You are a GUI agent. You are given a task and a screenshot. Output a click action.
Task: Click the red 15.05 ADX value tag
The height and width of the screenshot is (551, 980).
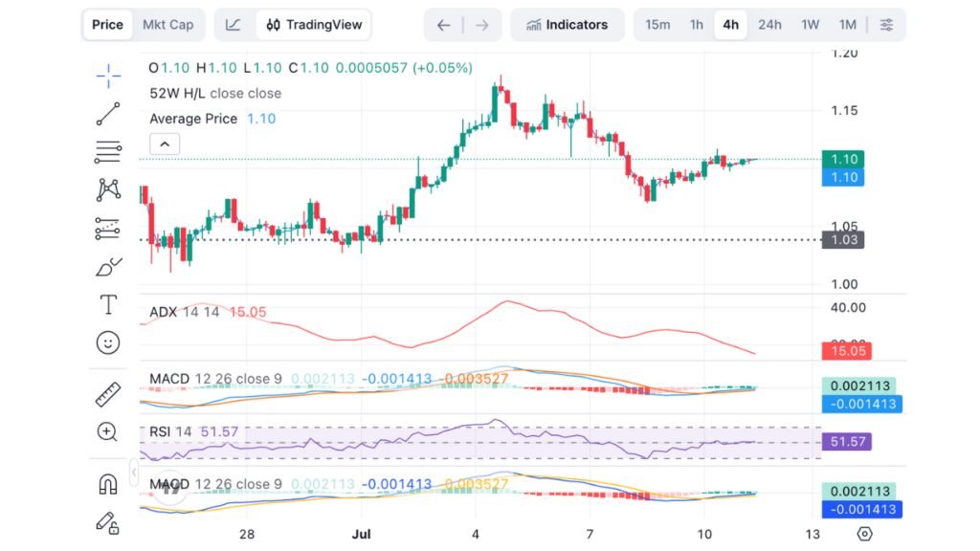[847, 351]
